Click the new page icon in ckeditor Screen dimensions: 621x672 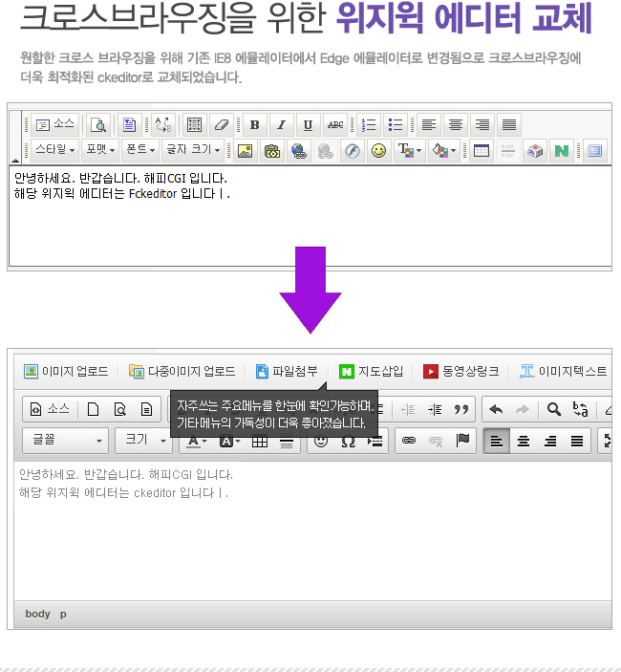pos(93,409)
